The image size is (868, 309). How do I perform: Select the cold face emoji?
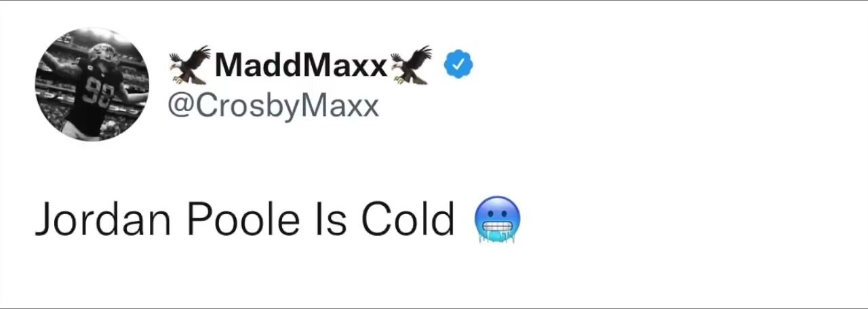(x=498, y=220)
